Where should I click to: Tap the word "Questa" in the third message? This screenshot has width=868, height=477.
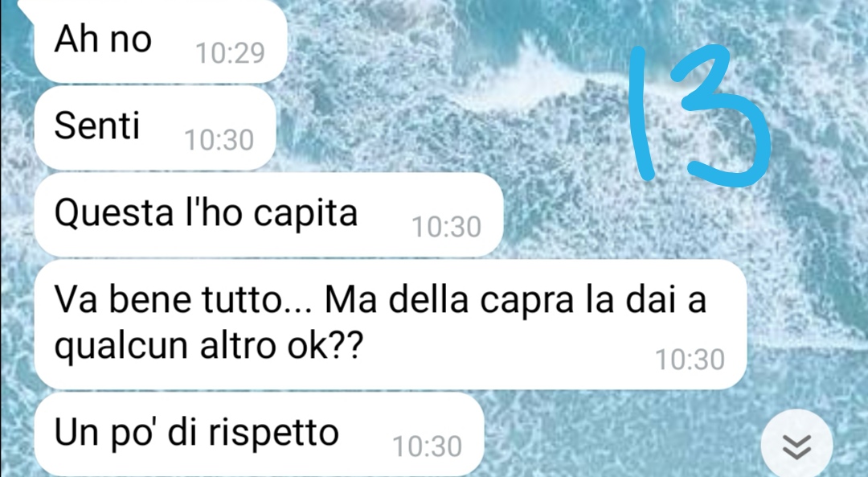[114, 212]
